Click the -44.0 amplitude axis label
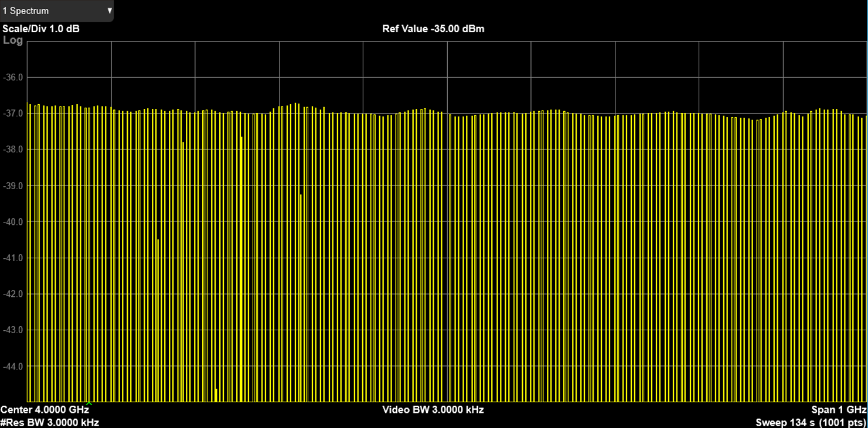Image resolution: width=868 pixels, height=428 pixels. coord(13,367)
